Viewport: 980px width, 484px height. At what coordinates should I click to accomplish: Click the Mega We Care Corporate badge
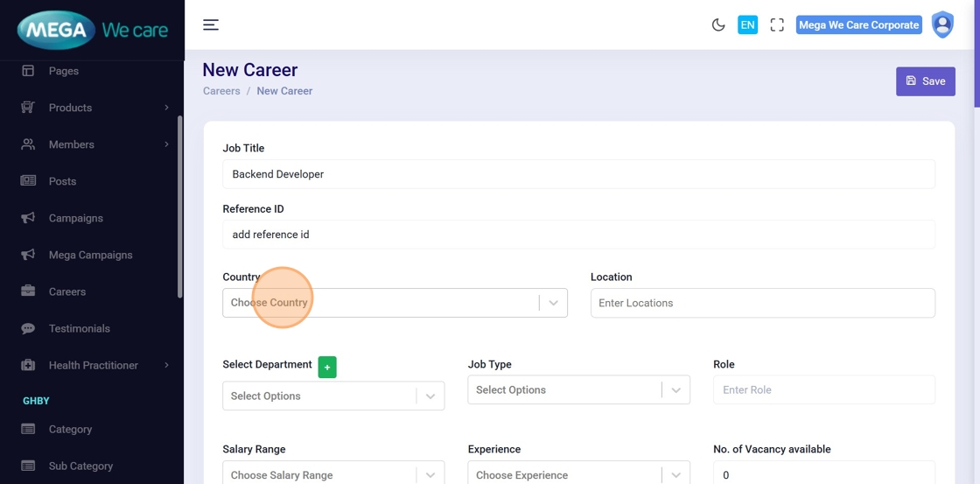pos(858,25)
